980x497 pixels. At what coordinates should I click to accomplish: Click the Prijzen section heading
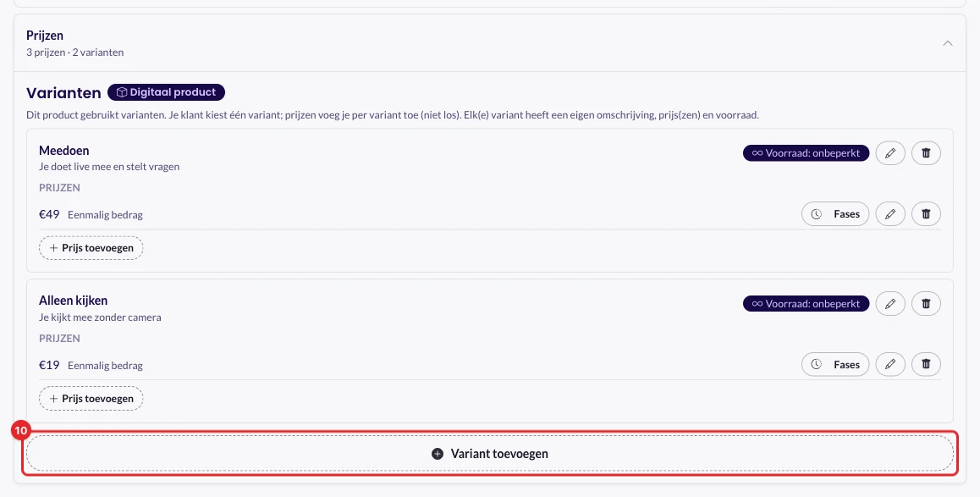pos(45,36)
